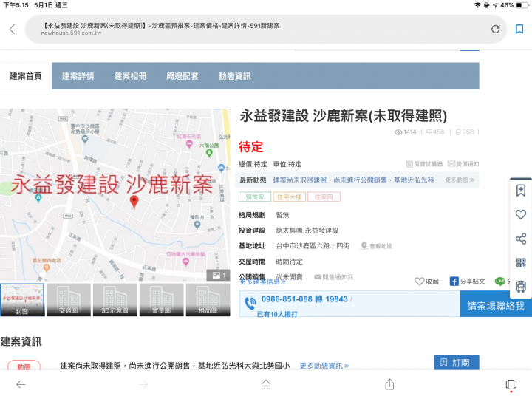Image resolution: width=532 pixels, height=399 pixels.
Task: Tap the phone call icon
Action: [250, 303]
